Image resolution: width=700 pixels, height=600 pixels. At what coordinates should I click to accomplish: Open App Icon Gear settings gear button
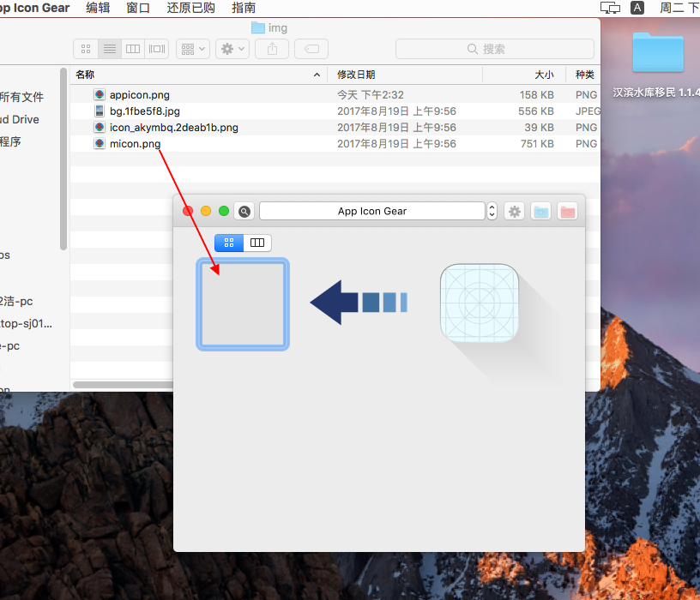(x=514, y=212)
